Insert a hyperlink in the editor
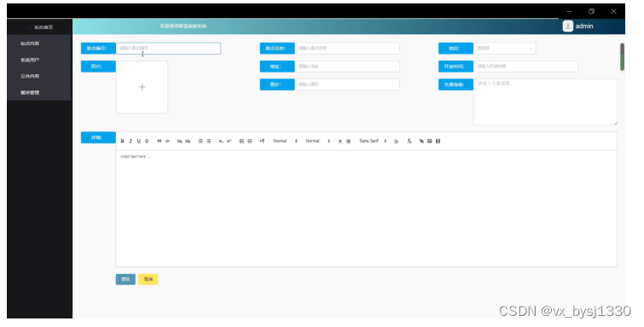The image size is (644, 327). click(x=421, y=141)
